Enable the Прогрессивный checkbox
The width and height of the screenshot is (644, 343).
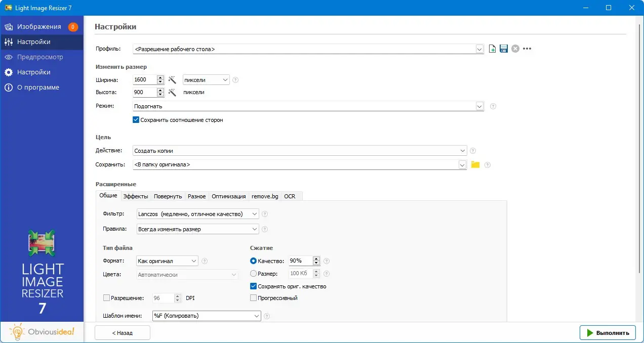coord(254,298)
